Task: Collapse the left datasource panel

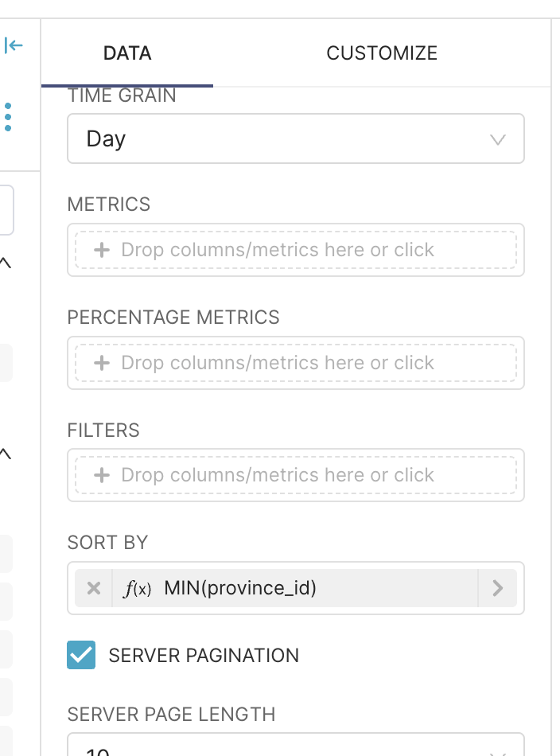Action: (x=14, y=45)
